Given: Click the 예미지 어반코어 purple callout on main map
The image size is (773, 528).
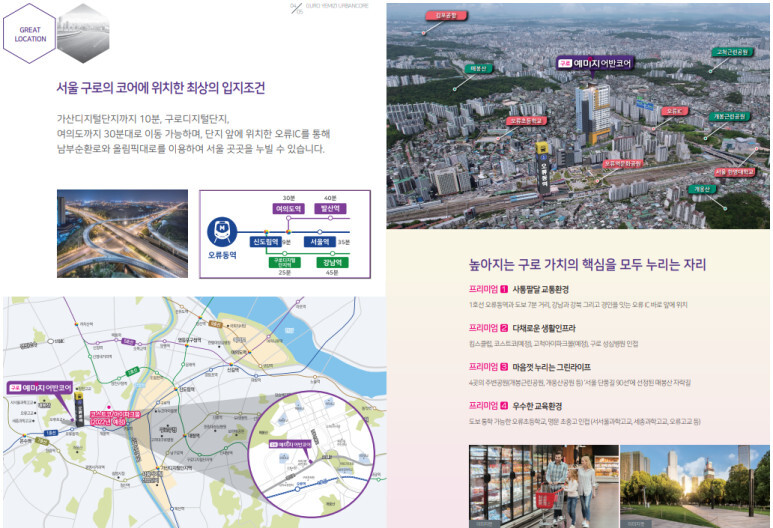Looking at the screenshot, I should click(x=40, y=387).
